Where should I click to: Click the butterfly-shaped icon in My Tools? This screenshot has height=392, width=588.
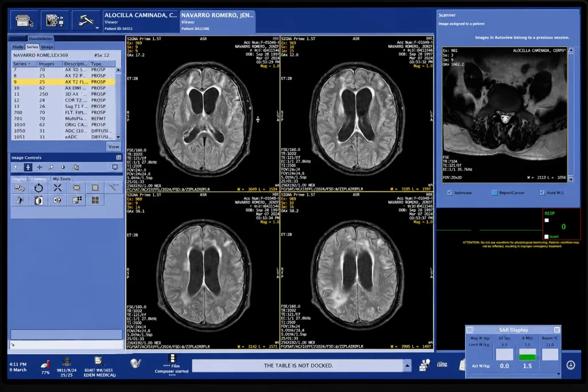coord(20,200)
